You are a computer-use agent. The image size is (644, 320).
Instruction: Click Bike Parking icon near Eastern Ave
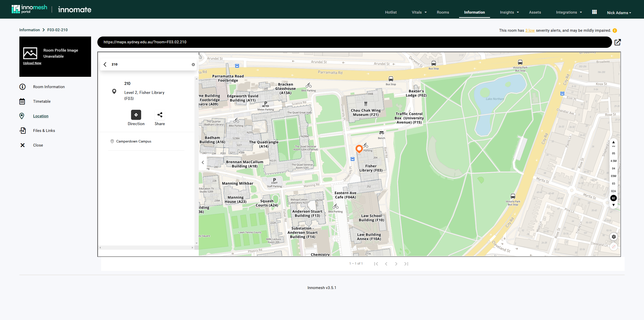[x=336, y=207]
